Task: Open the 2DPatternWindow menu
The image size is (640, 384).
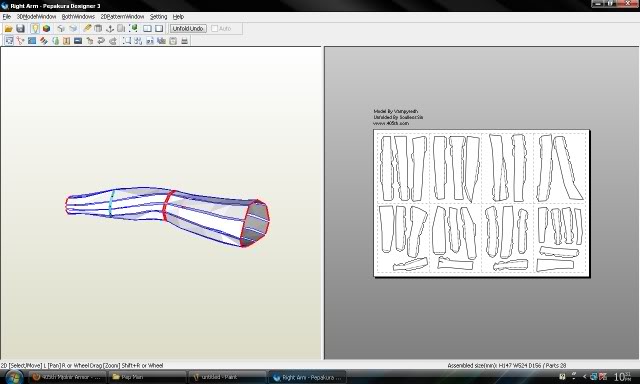Action: click(x=122, y=17)
